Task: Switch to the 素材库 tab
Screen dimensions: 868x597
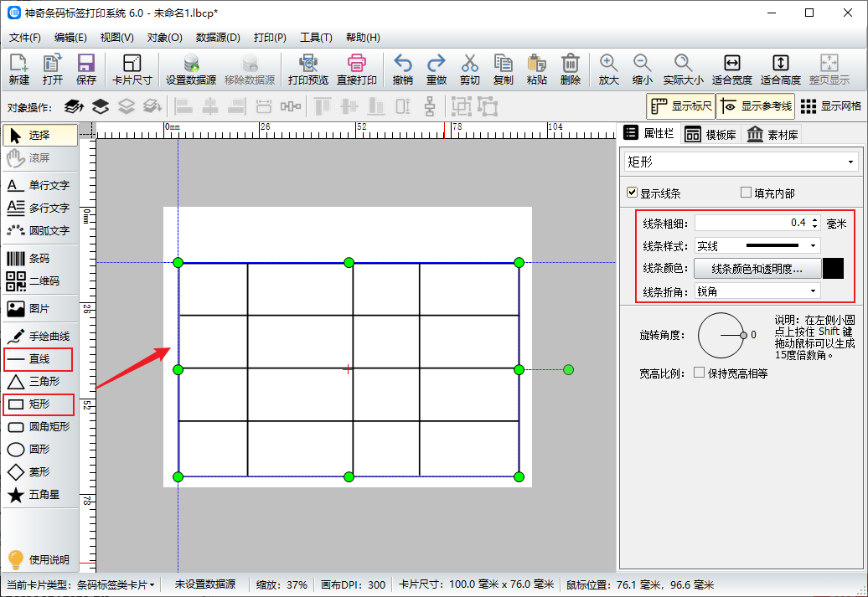Action: pos(772,135)
